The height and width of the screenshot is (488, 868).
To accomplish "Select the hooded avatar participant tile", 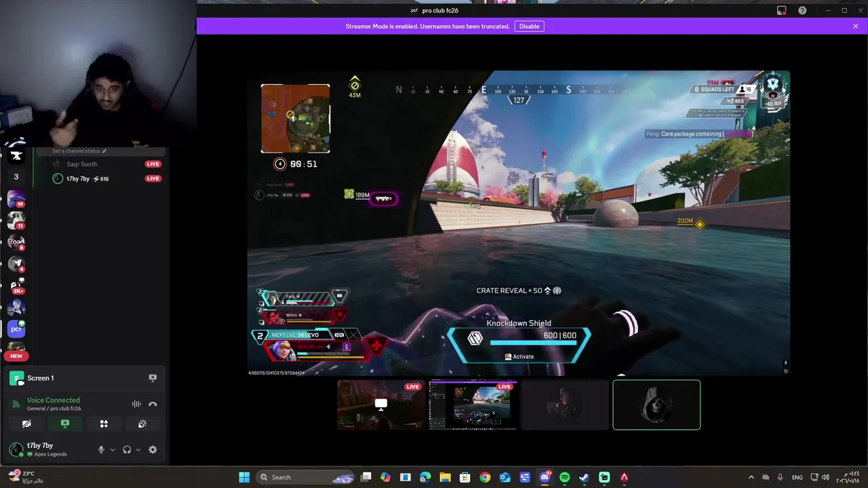I will 656,405.
